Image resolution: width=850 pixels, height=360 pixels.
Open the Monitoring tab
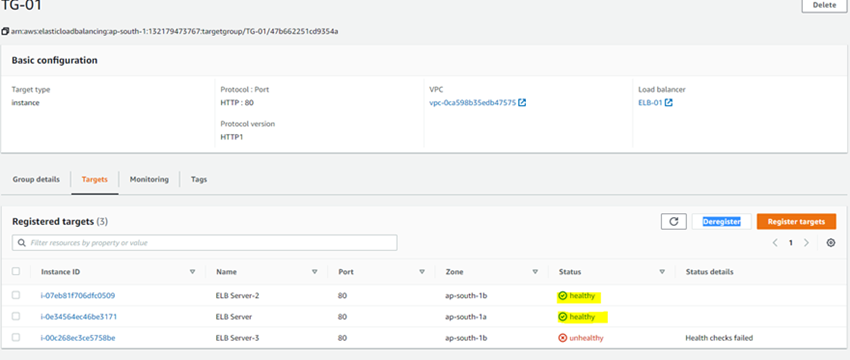click(149, 179)
